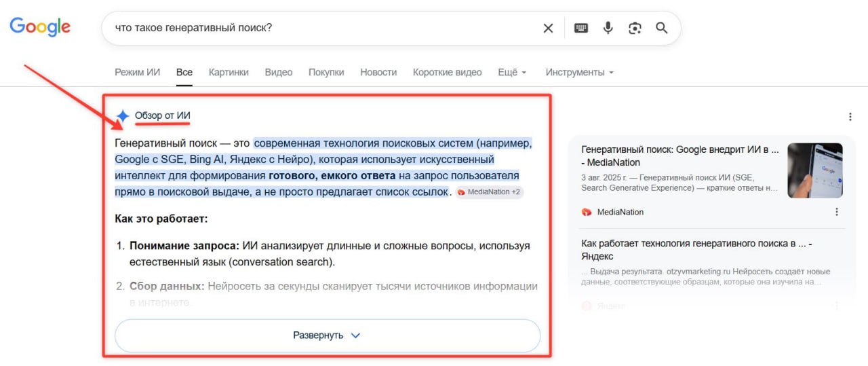The image size is (868, 366).
Task: Open the Ещё dropdown menu
Action: click(x=512, y=72)
